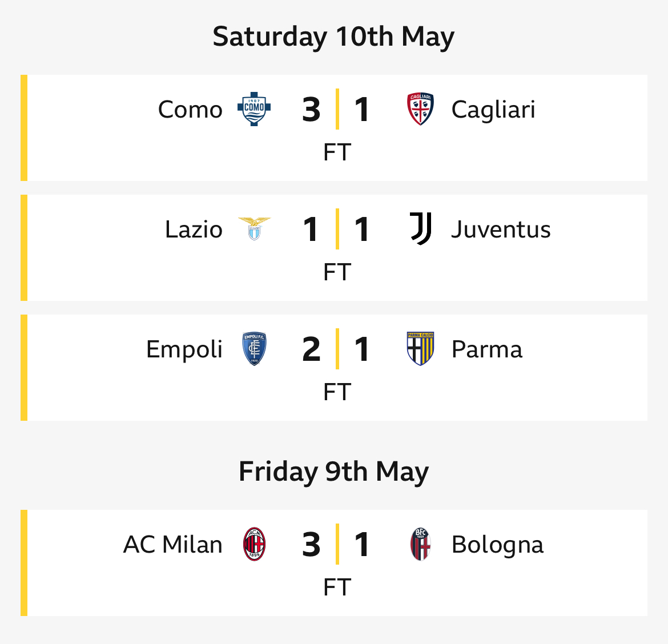Open the Empoli team name

(x=184, y=349)
